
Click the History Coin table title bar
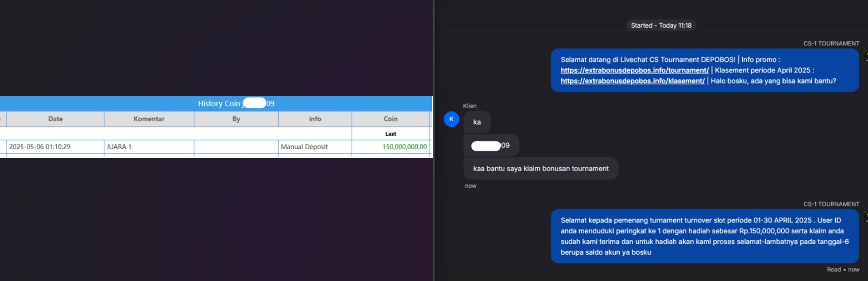tap(216, 103)
